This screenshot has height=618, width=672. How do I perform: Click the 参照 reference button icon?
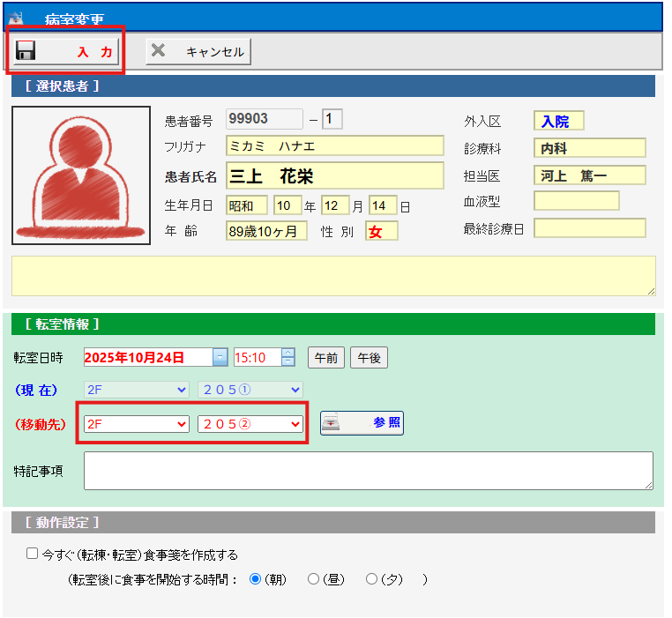[x=332, y=423]
